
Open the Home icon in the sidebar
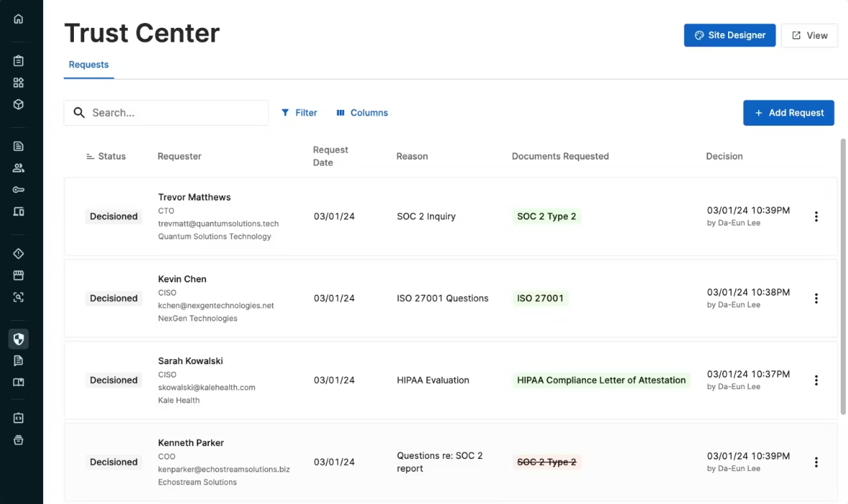pyautogui.click(x=18, y=19)
